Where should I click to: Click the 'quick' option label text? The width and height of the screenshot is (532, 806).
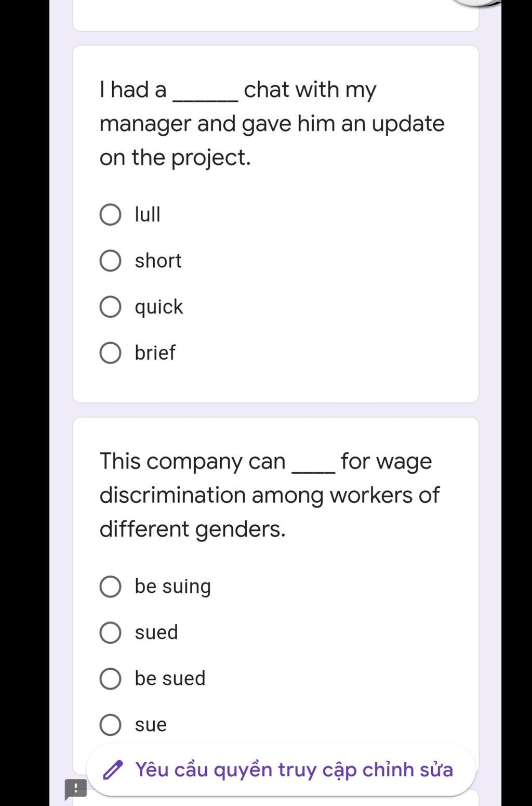pyautogui.click(x=159, y=307)
